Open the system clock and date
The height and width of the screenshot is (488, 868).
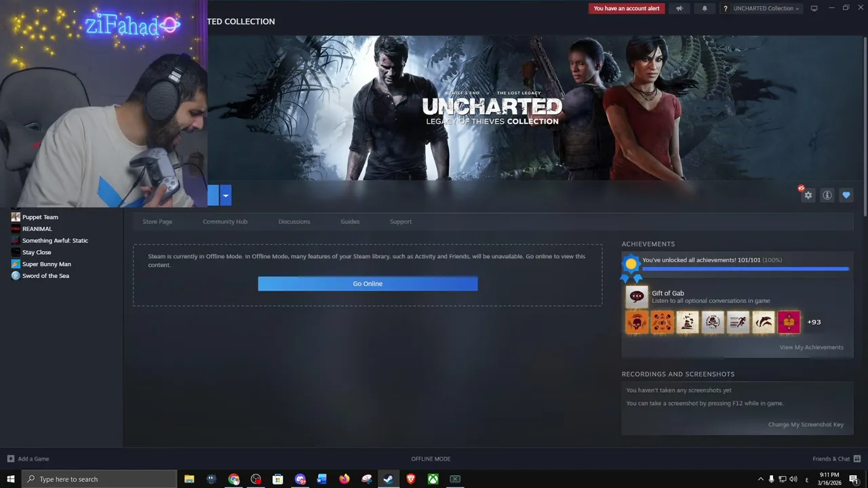coord(829,479)
